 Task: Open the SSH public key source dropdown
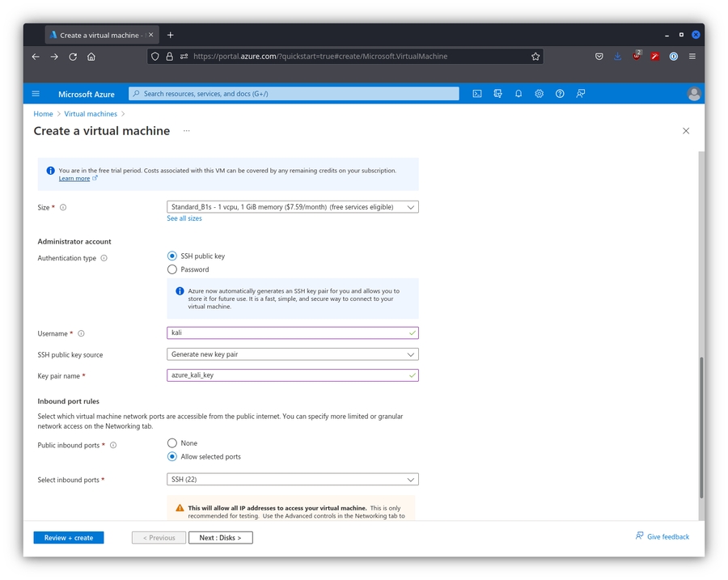coord(292,354)
